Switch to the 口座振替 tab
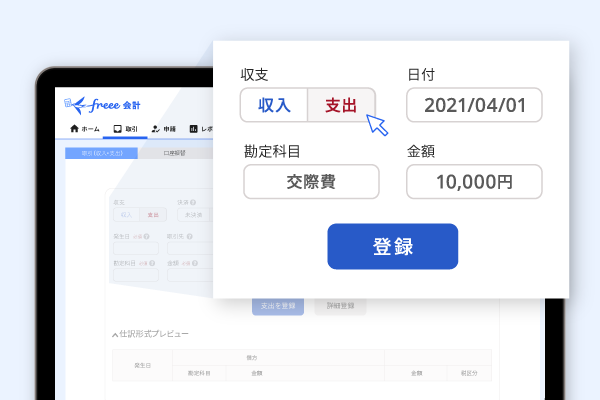This screenshot has height=400, width=600. [175, 154]
